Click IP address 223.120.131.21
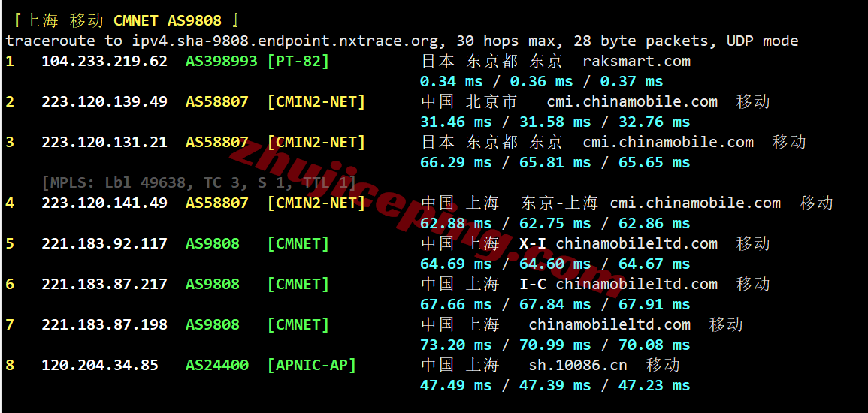868x413 pixels. pos(104,142)
